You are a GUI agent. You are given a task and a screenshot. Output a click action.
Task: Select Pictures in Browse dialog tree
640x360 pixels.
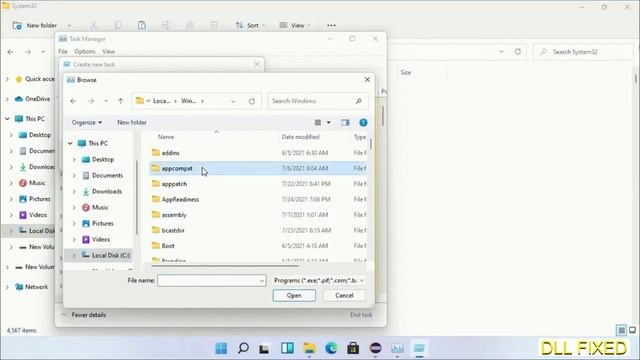[x=102, y=223]
